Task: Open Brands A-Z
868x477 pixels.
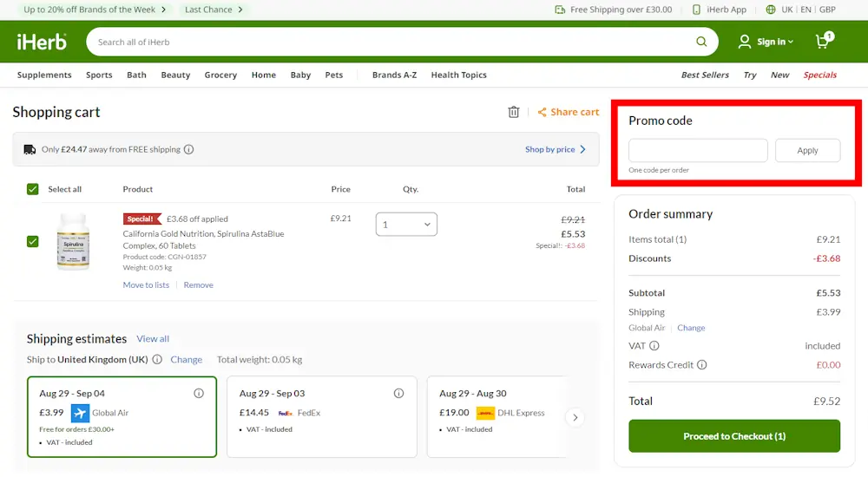Action: coord(394,75)
